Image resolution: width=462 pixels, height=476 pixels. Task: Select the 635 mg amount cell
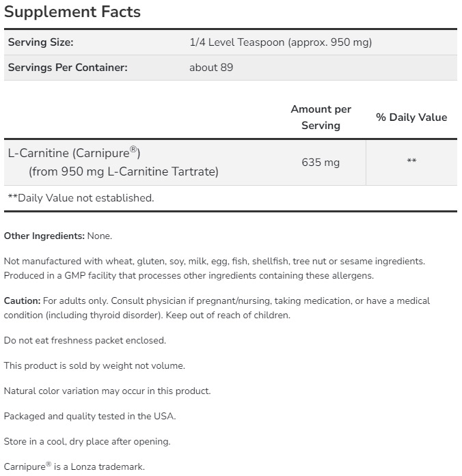click(x=321, y=163)
